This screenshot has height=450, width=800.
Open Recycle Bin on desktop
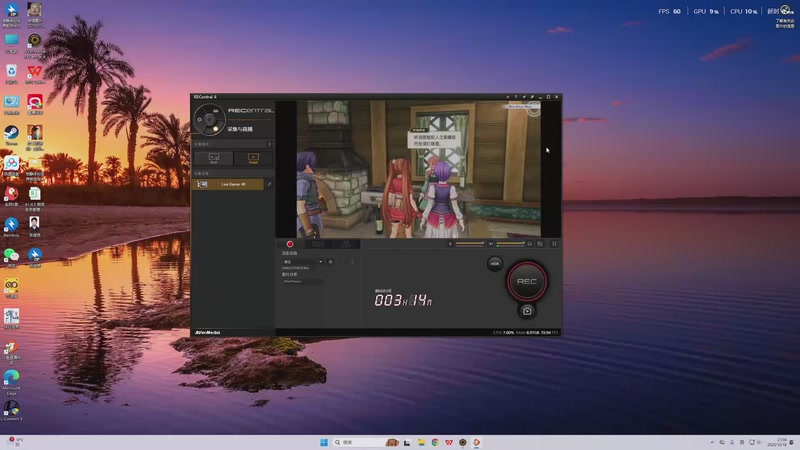click(x=11, y=74)
